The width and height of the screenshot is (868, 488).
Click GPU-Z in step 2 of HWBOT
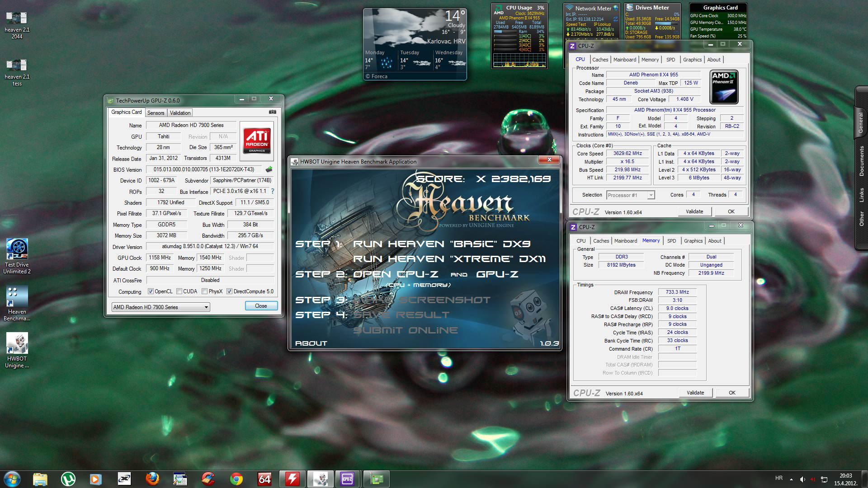497,274
